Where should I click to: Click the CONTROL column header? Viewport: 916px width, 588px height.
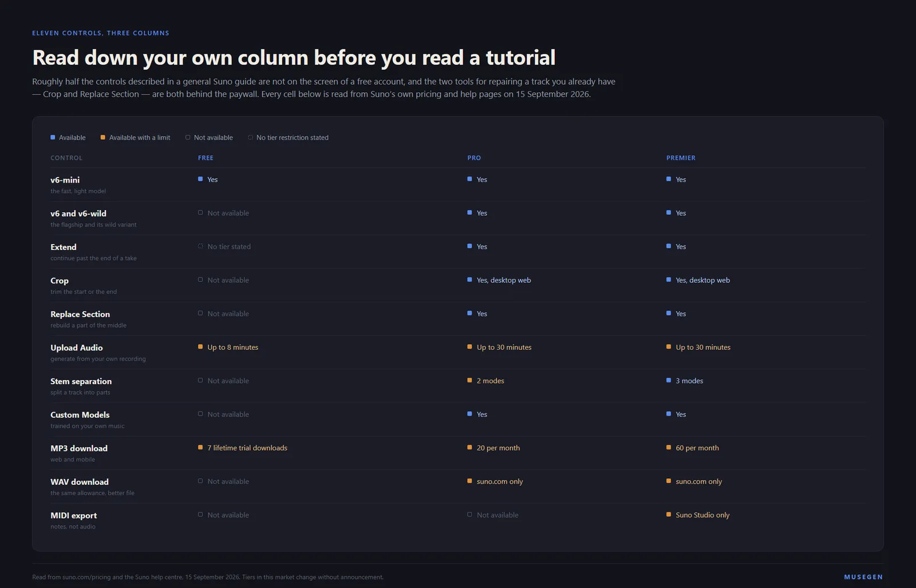(x=66, y=158)
